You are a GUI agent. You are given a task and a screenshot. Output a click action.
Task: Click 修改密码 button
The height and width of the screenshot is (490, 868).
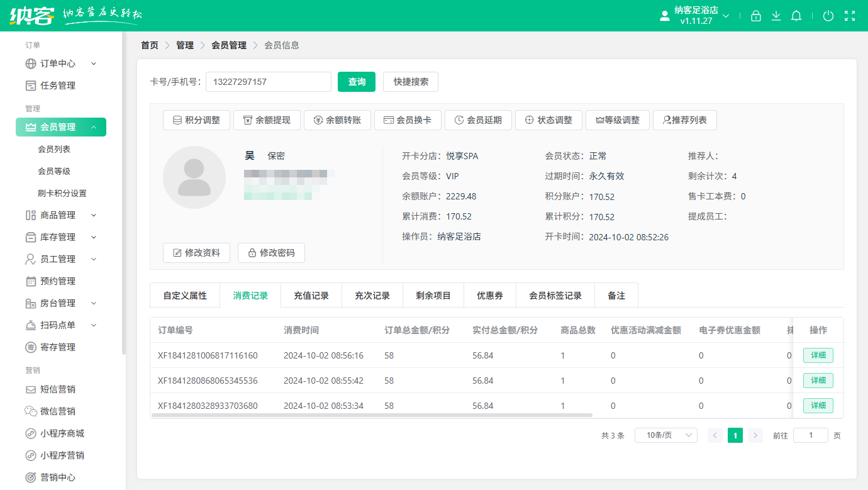(x=271, y=253)
